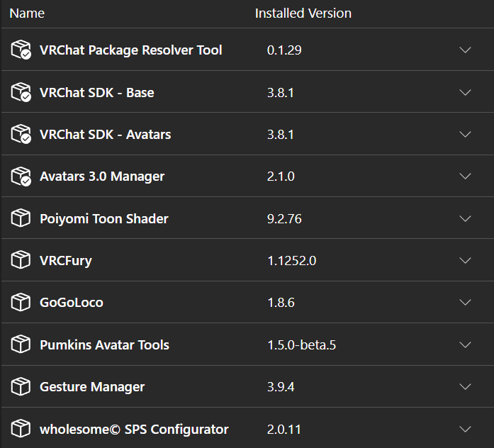The image size is (494, 448).
Task: Click the Installed Version column header
Action: pyautogui.click(x=303, y=13)
